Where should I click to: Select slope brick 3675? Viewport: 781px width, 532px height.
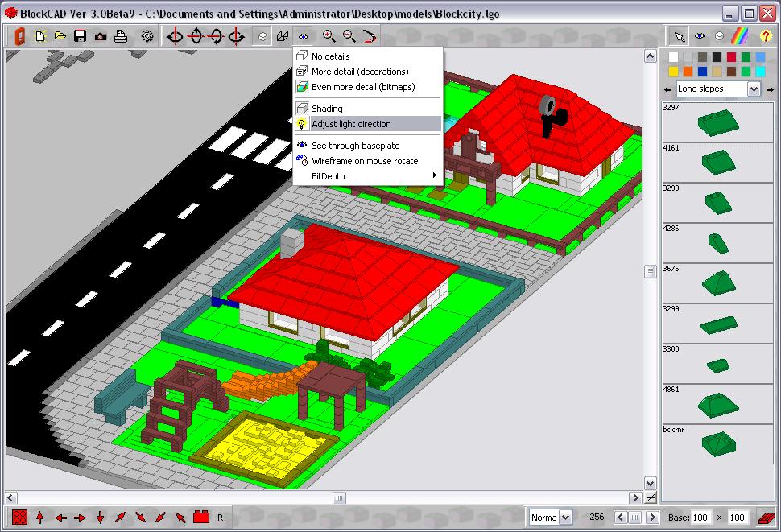[x=717, y=283]
